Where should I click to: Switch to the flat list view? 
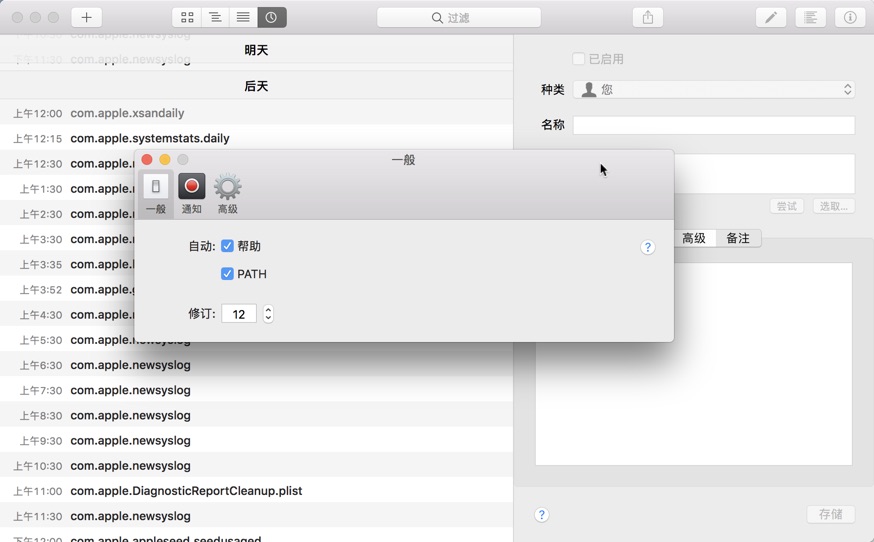coord(243,17)
